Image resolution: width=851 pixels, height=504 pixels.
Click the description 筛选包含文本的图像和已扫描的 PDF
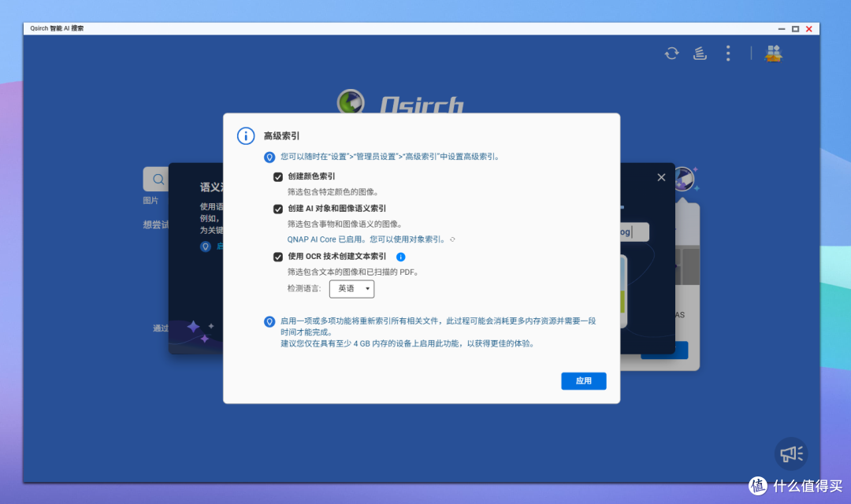(x=353, y=272)
